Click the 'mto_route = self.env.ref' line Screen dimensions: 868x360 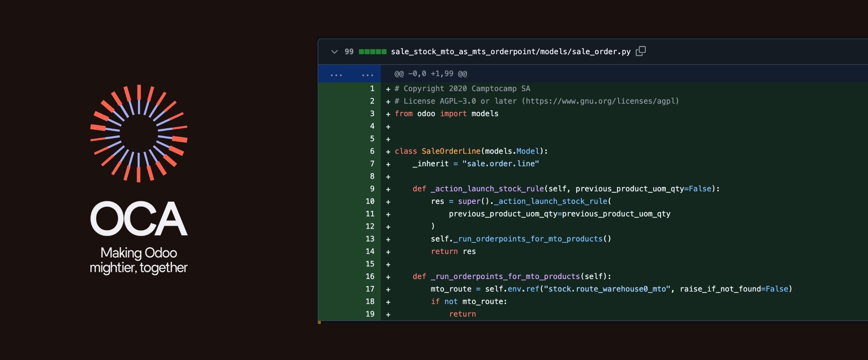(x=612, y=289)
